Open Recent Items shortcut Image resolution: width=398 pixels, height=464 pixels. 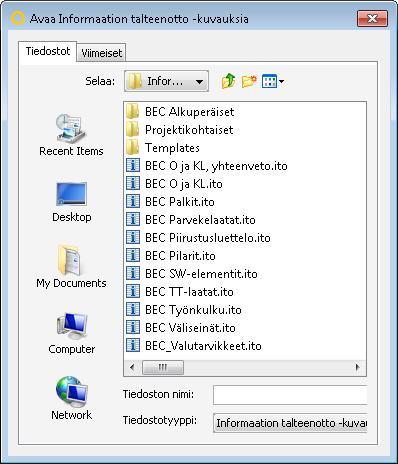71,135
